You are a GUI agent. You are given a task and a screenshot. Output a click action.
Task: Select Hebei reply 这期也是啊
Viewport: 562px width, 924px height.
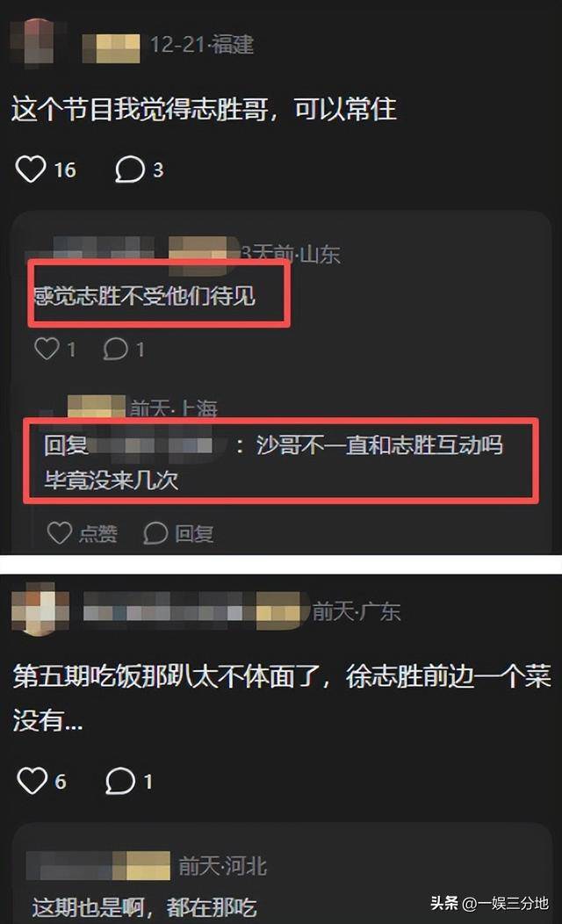tap(88, 907)
